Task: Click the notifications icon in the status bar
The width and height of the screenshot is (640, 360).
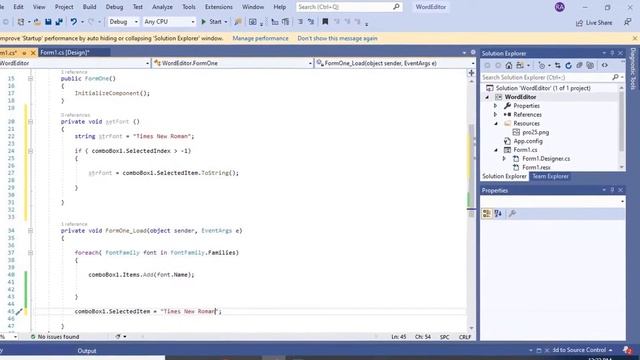Action: point(627,350)
